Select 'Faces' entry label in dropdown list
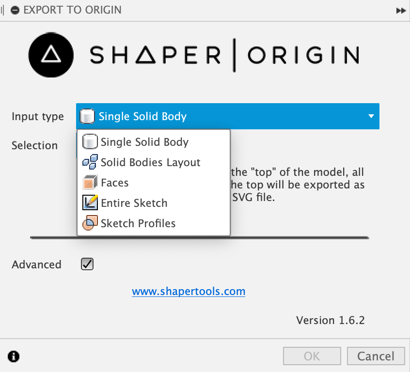The width and height of the screenshot is (410, 372). click(115, 183)
